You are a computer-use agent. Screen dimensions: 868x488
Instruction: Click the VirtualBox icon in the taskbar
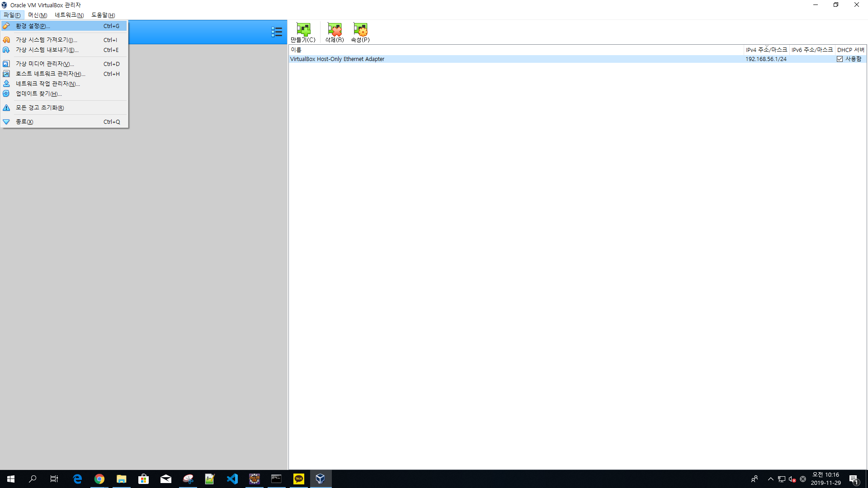click(x=321, y=479)
